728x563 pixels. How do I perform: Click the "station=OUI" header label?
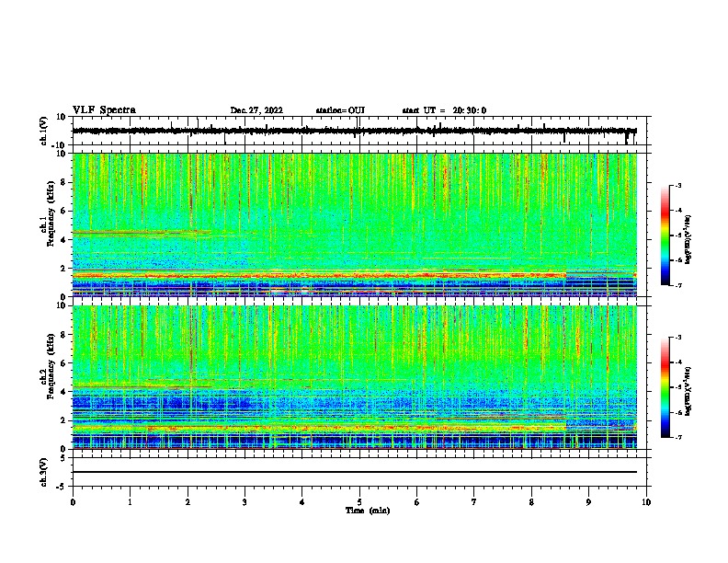pos(340,110)
